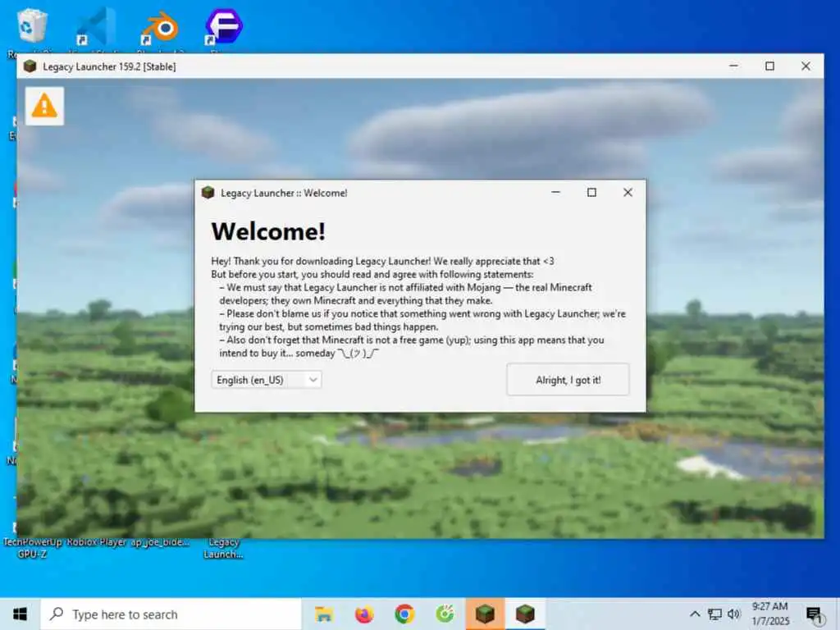
Task: Open Firefox from the taskbar
Action: point(364,614)
